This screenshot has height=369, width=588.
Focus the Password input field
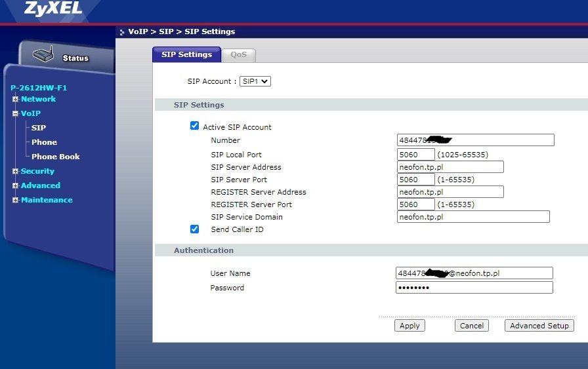tap(474, 288)
